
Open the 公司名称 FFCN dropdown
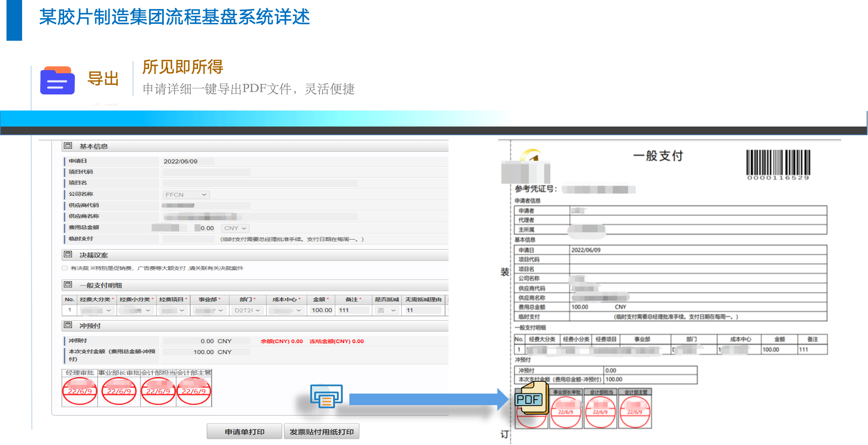point(186,195)
